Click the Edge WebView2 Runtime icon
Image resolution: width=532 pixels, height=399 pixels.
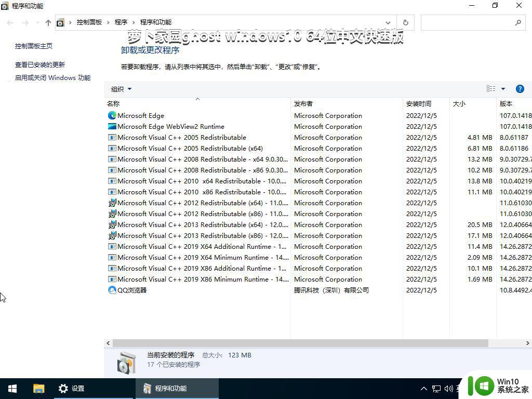pyautogui.click(x=112, y=127)
